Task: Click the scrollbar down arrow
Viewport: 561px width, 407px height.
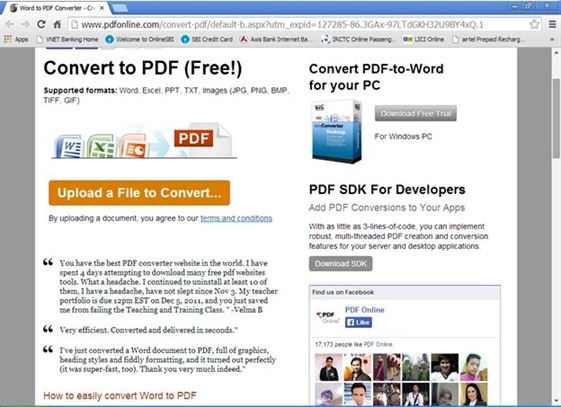Action: tap(556, 401)
